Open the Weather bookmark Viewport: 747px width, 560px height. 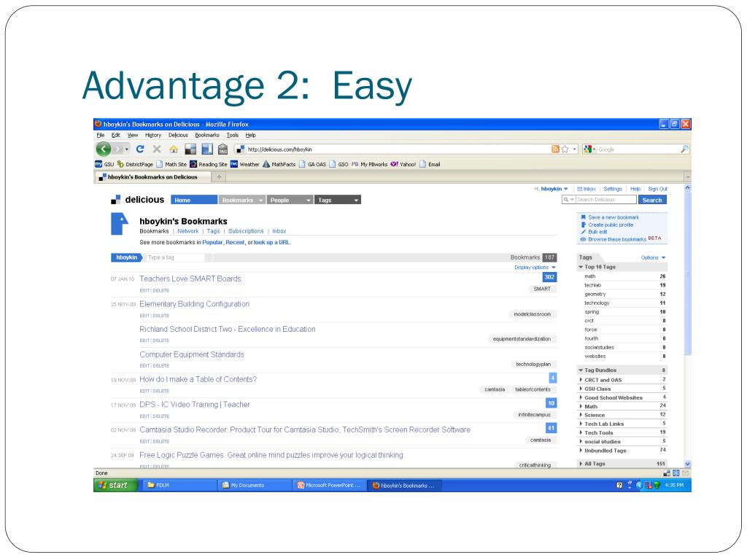pos(245,164)
